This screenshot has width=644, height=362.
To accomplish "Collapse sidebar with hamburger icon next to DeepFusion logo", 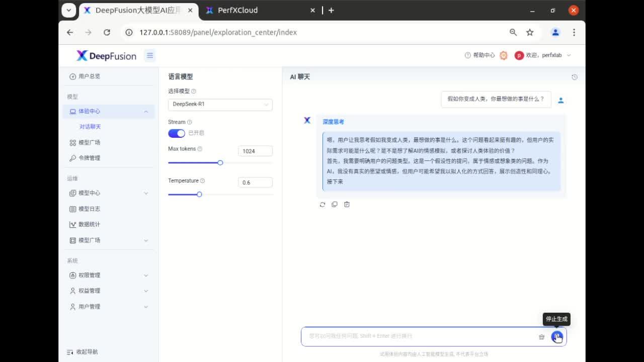I will (x=149, y=55).
